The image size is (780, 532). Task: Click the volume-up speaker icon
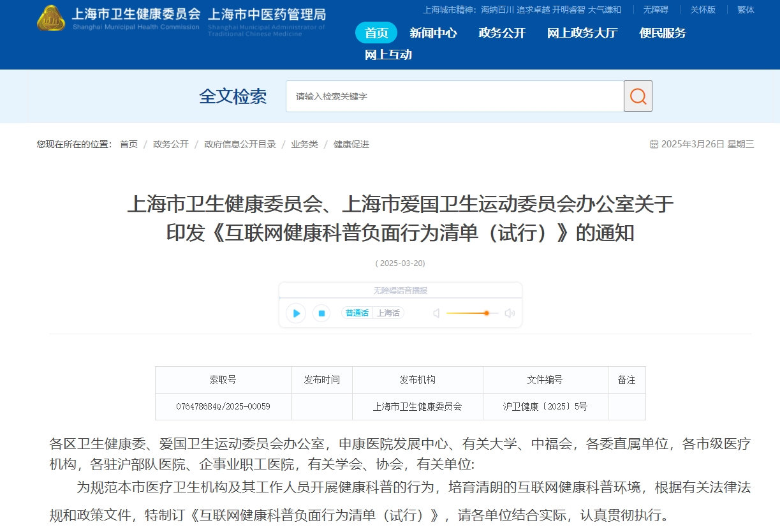tap(509, 313)
